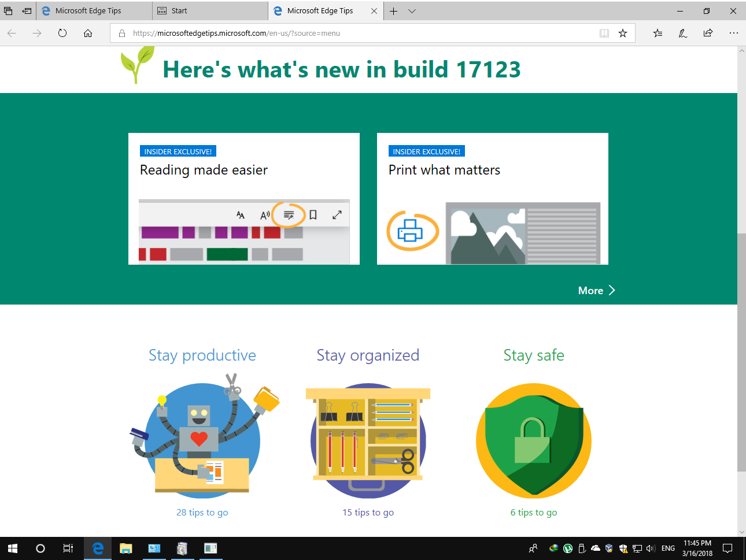Switch to the first Microsoft Edge Tips tab
Viewport: 746px width, 560px height.
[94, 11]
